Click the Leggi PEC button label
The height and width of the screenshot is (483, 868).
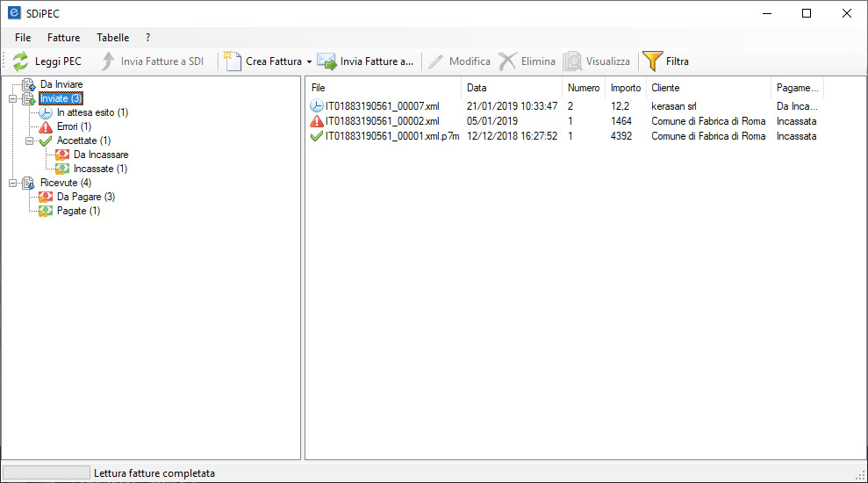coord(58,61)
